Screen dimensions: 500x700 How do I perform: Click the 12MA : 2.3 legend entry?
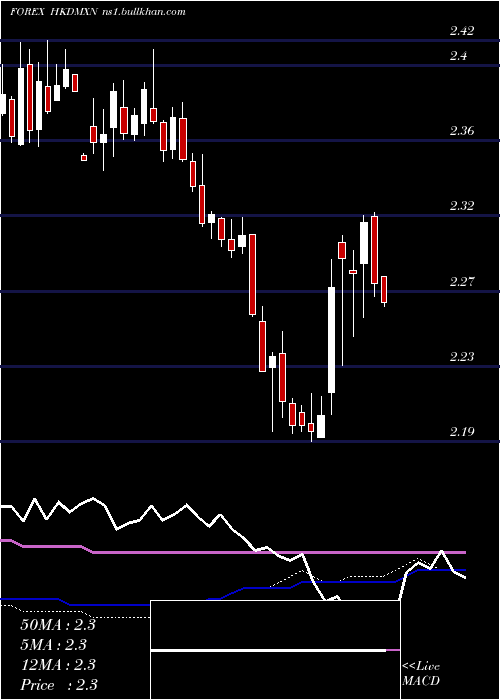pyautogui.click(x=58, y=665)
